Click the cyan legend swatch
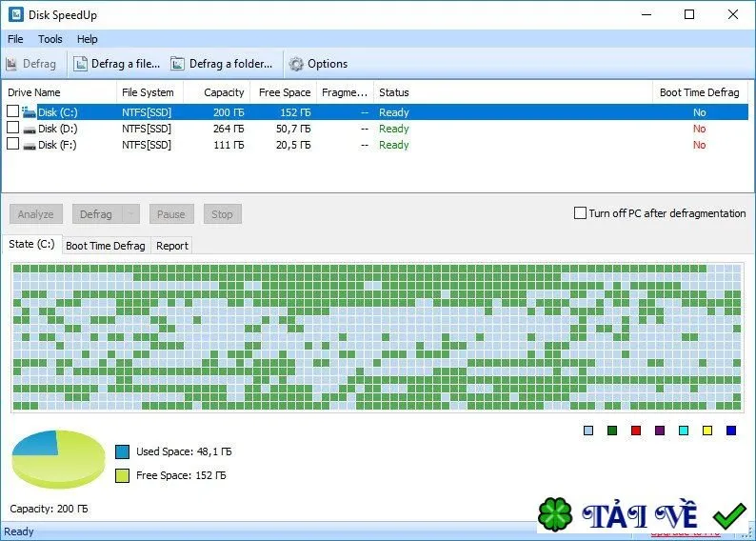 pos(684,431)
